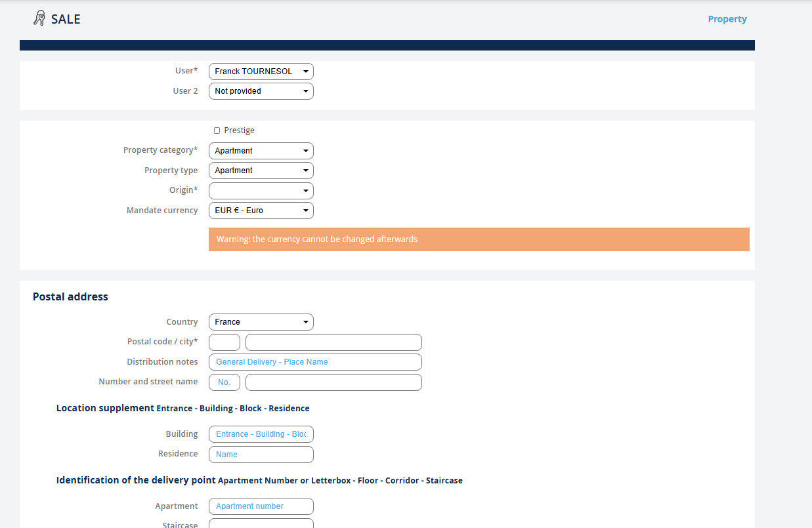The height and width of the screenshot is (528, 812).
Task: Click the Residence name field
Action: 261,455
